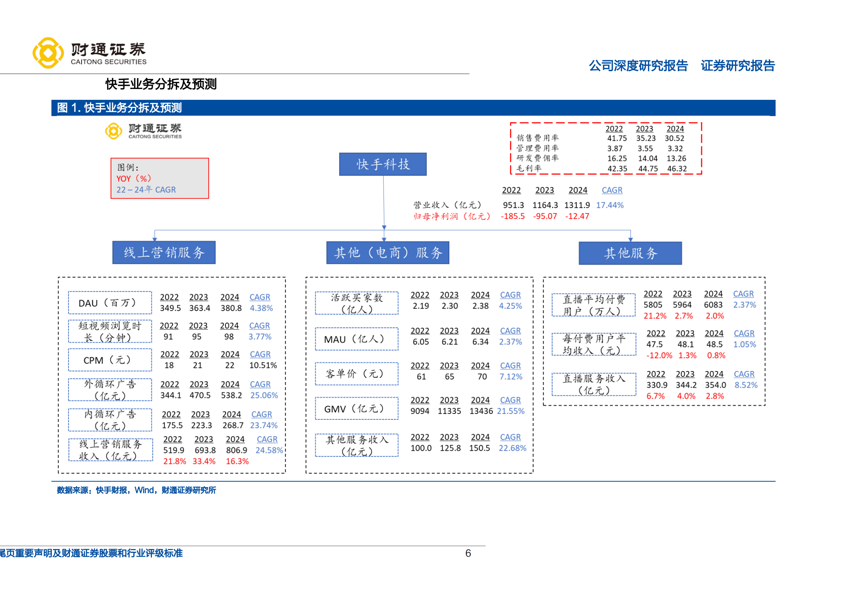
Task: Click the 线上营销服务 branch box
Action: pos(164,252)
